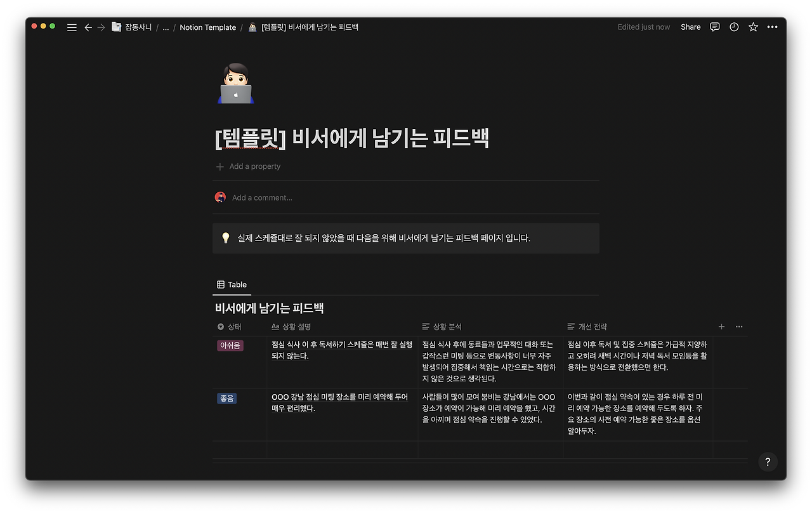This screenshot has height=514, width=812.
Task: Close the window with the red button
Action: [x=34, y=26]
